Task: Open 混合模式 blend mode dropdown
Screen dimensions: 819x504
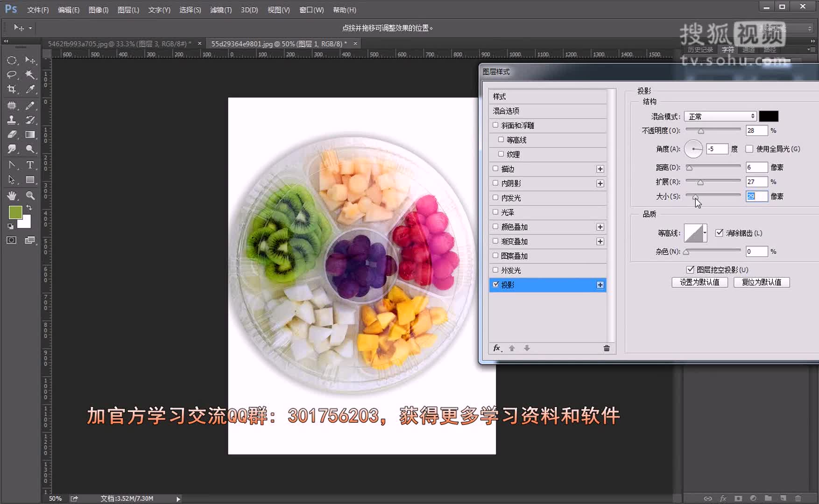Action: (x=720, y=116)
